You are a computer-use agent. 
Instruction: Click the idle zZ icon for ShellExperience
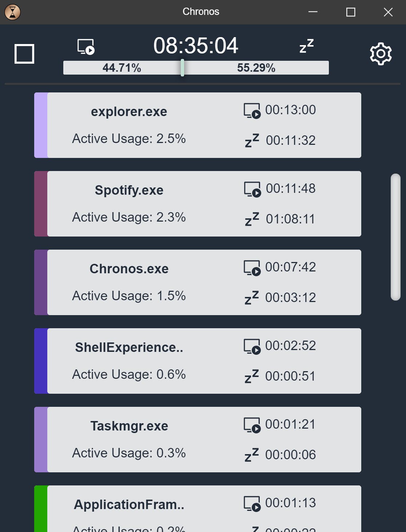[252, 376]
